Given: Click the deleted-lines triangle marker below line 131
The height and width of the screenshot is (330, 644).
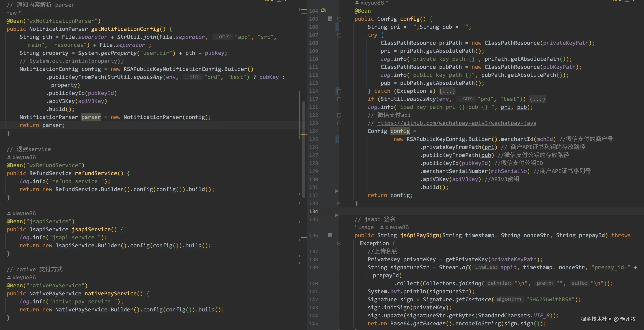Looking at the screenshot, I should pos(337,191).
